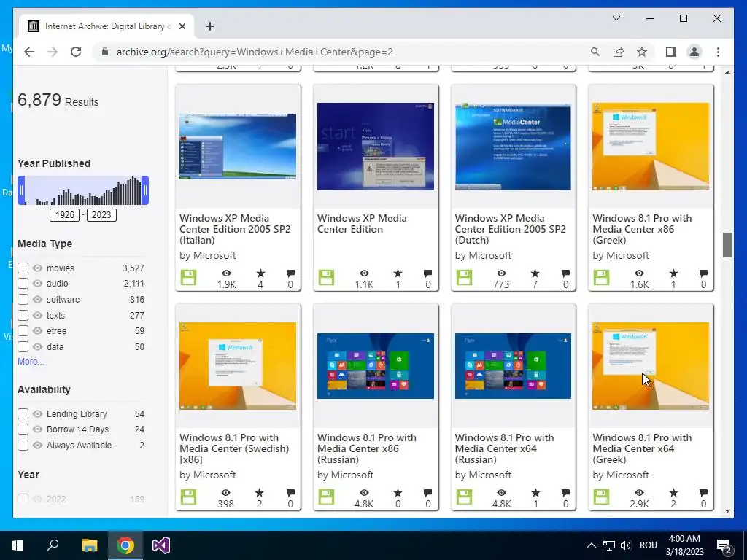Image resolution: width=747 pixels, height=560 pixels.
Task: Click thumbnail of Windows 8.1 x64 (Greek)
Action: [x=651, y=366]
